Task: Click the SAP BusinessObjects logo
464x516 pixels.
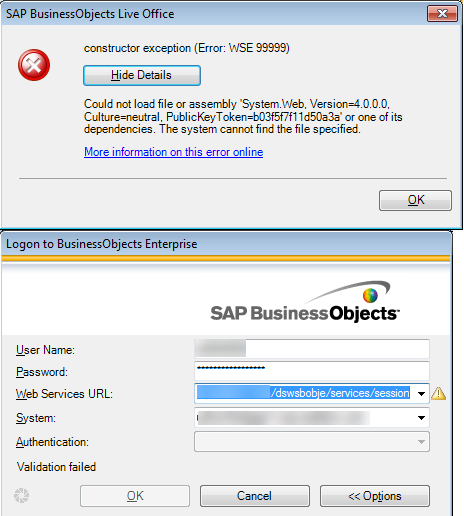Action: pos(305,302)
